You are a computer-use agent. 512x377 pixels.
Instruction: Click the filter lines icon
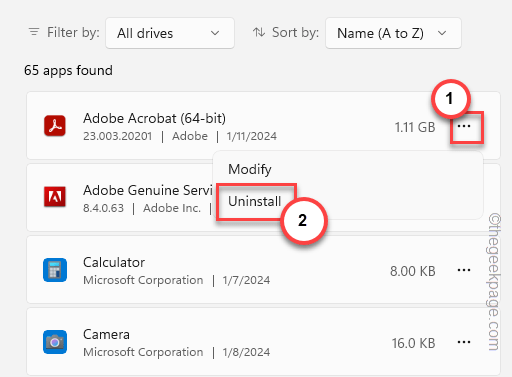click(34, 32)
